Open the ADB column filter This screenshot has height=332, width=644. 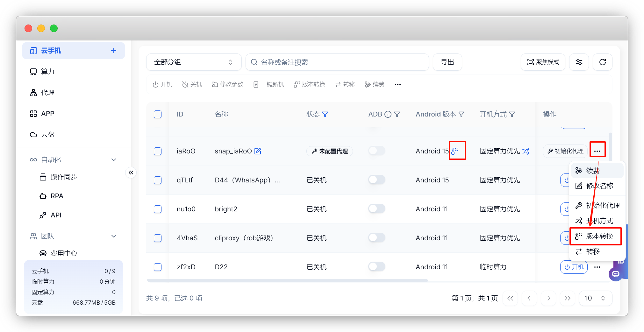point(397,114)
